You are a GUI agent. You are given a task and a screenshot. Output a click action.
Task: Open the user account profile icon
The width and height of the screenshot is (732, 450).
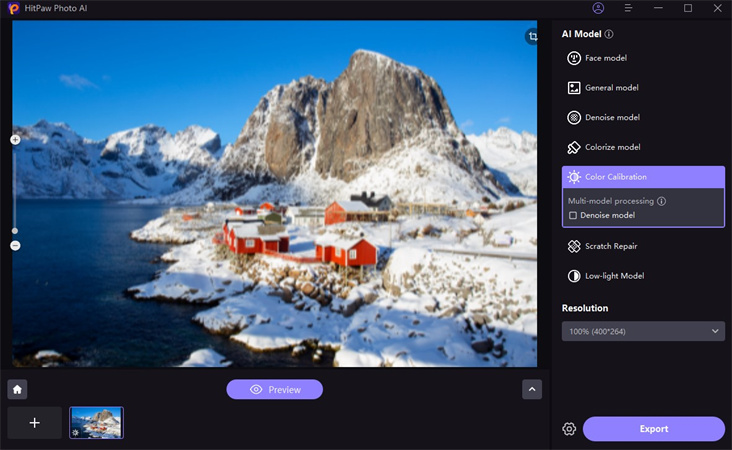[598, 8]
